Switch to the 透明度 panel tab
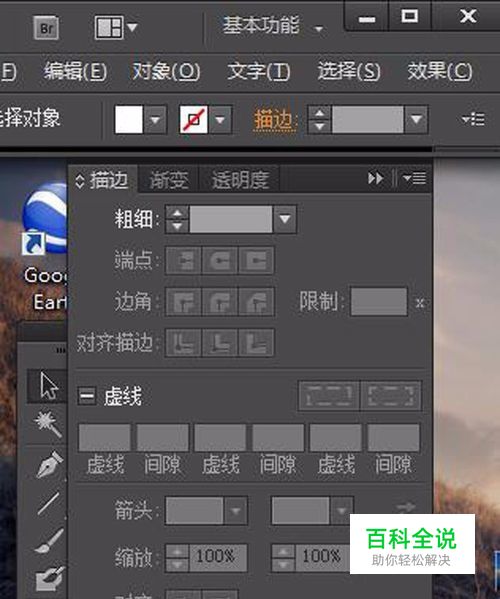500x599 pixels. 240,180
